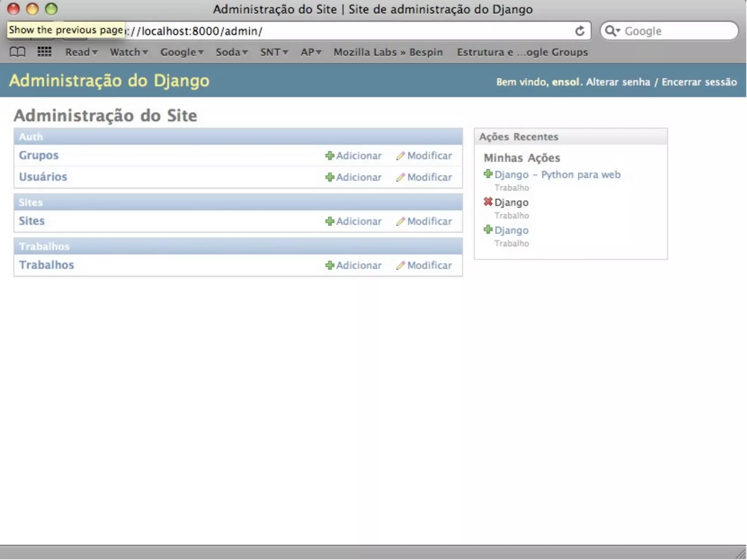The width and height of the screenshot is (747, 560).
Task: Click the pencil icon for Usuários
Action: coord(400,177)
